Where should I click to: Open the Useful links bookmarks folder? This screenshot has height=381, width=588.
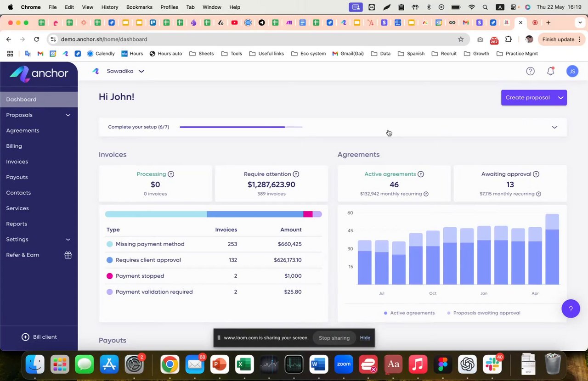[x=266, y=54]
